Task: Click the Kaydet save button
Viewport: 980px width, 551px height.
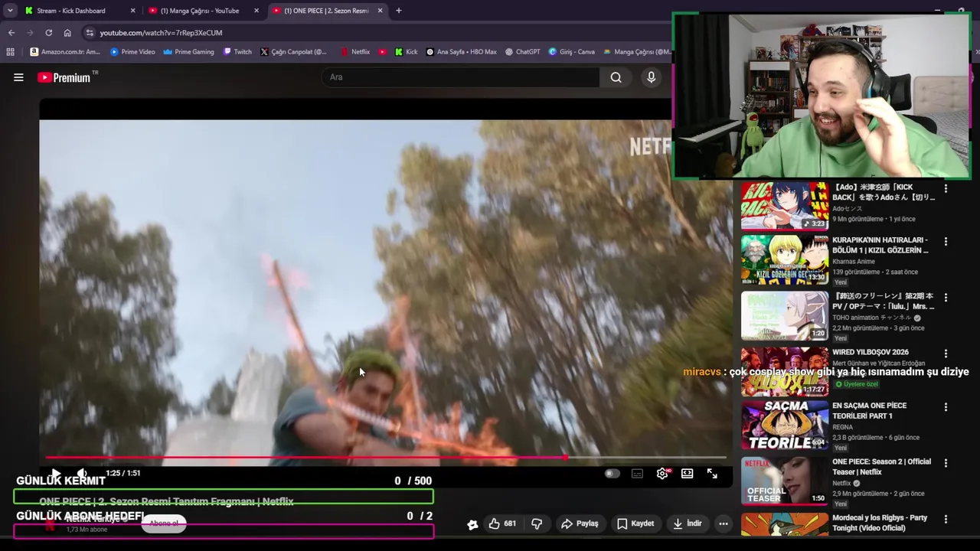Action: [x=635, y=523]
